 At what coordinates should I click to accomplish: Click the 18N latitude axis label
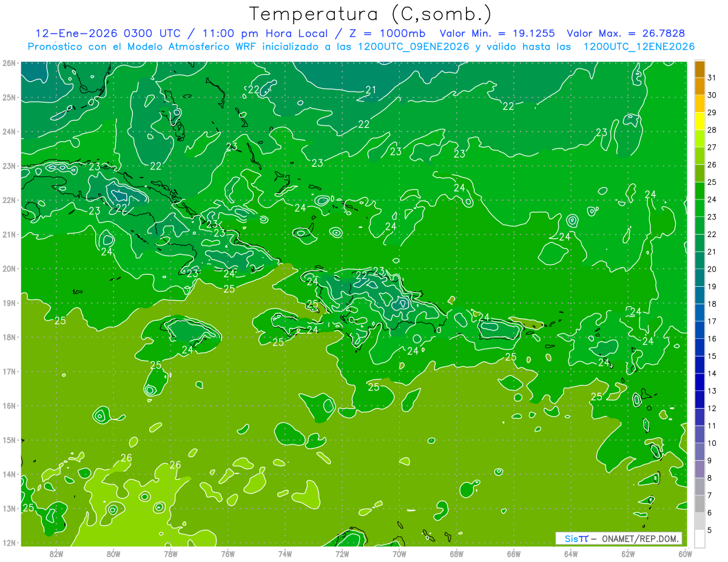click(x=8, y=337)
